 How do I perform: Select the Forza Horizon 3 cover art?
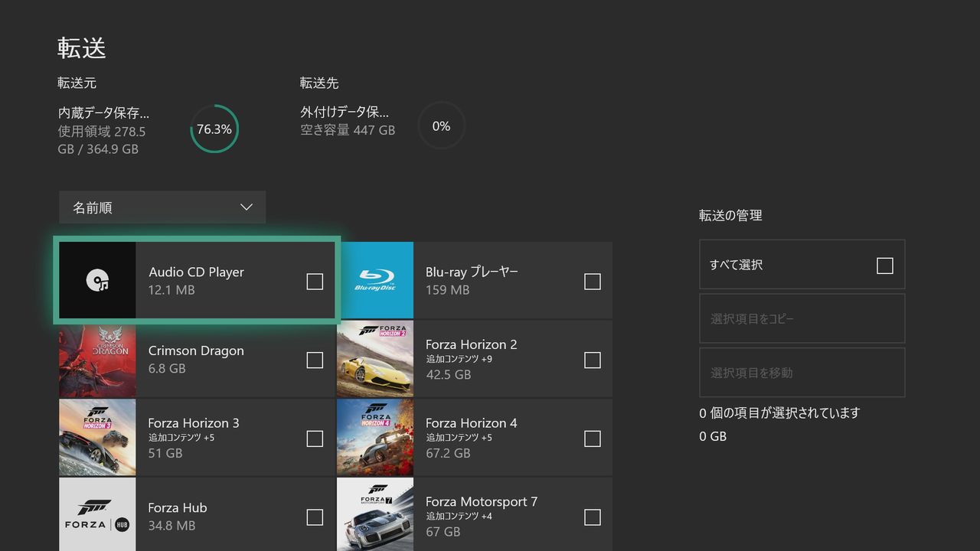point(97,438)
